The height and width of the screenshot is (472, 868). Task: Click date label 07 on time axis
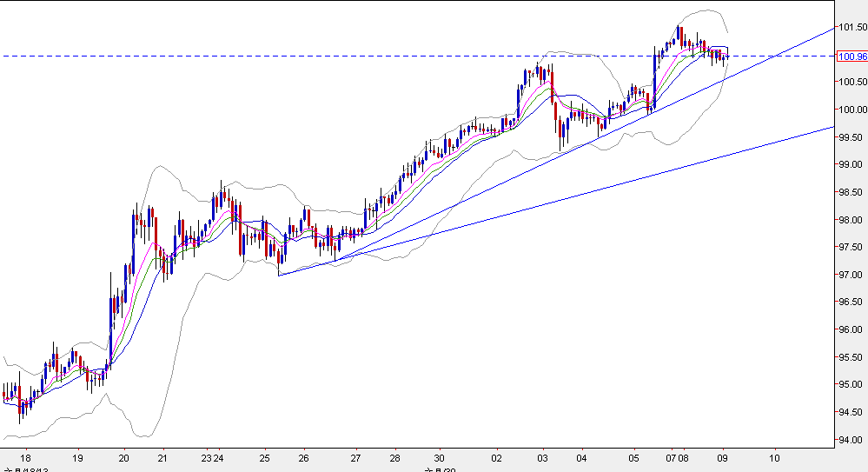coord(672,458)
